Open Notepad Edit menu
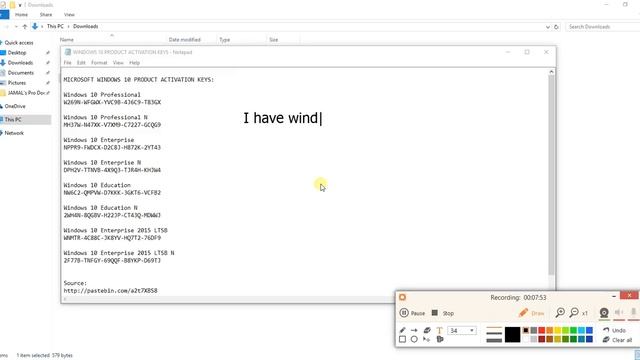Image resolution: width=640 pixels, height=360 pixels. (x=81, y=63)
